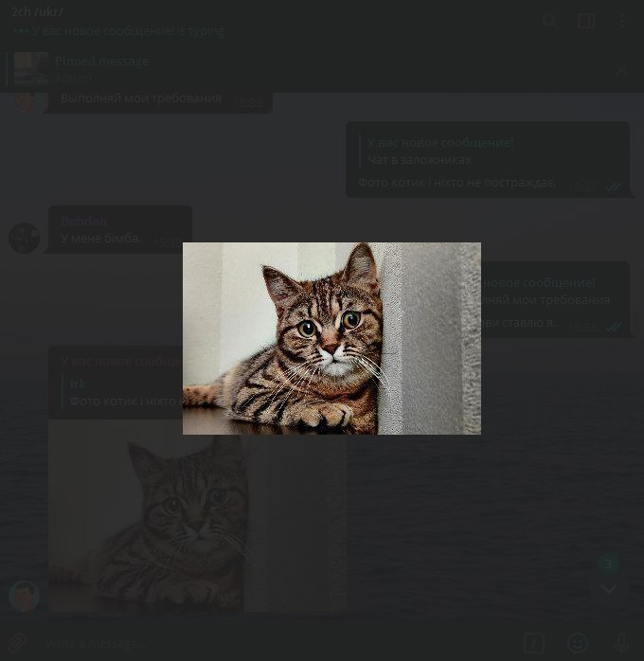Screen dimensions: 644x661
Task: Open the emoji picker smiley icon
Action: pyautogui.click(x=578, y=643)
